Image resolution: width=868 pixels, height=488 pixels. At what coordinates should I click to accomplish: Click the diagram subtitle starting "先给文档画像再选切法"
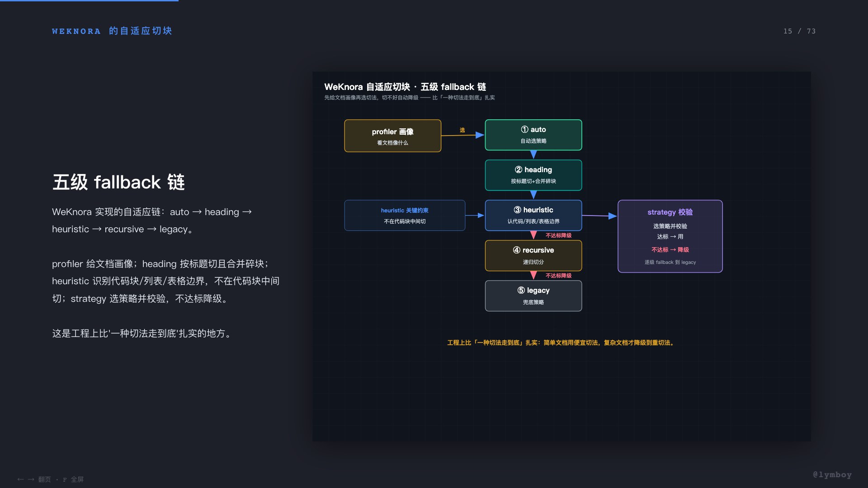pos(410,98)
